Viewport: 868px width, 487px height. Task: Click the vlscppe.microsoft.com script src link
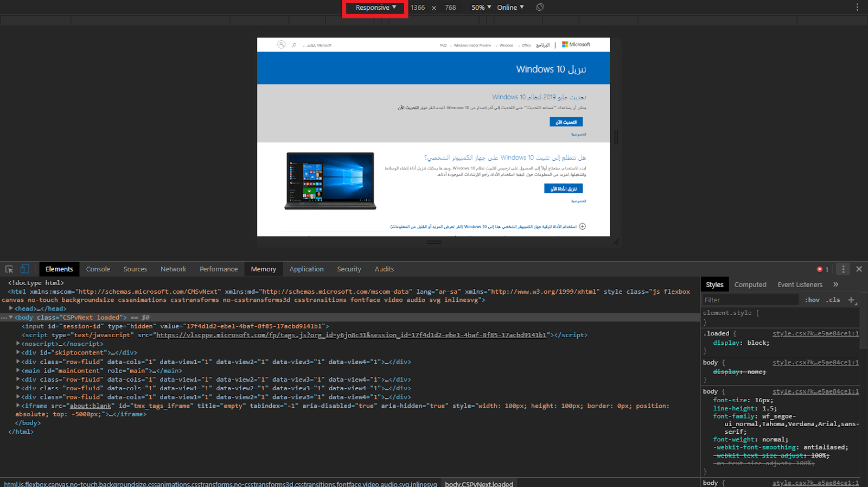coord(352,335)
